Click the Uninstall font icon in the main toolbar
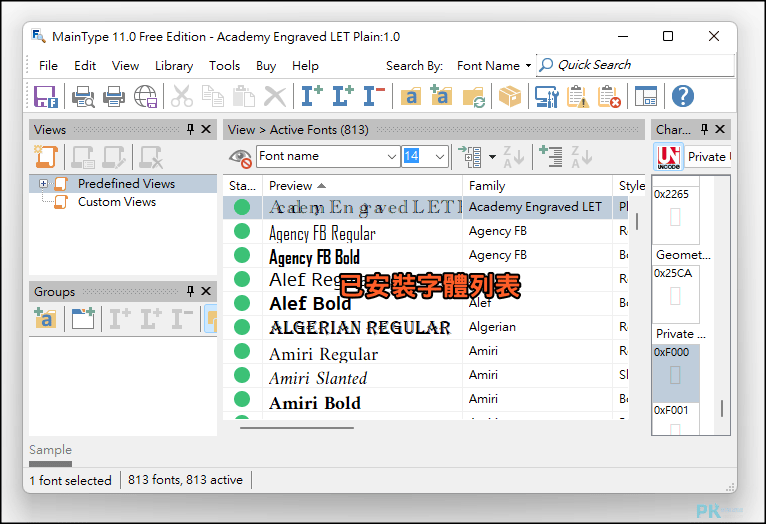The image size is (766, 524). [374, 96]
